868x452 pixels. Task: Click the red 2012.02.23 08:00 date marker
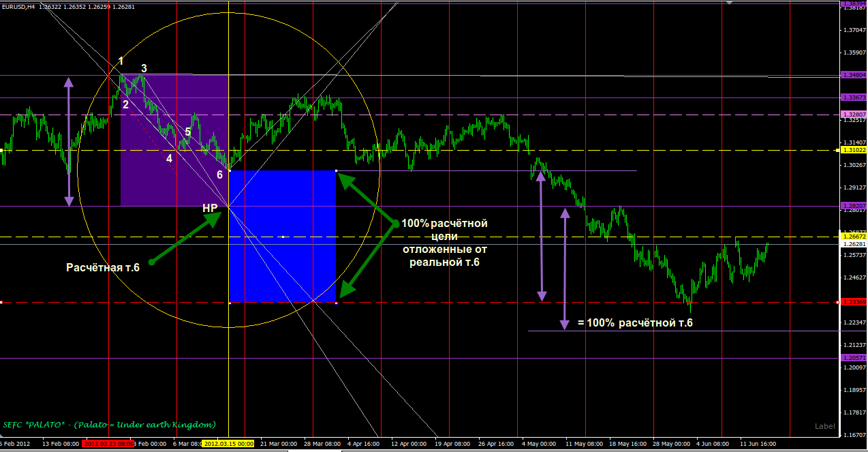108,444
